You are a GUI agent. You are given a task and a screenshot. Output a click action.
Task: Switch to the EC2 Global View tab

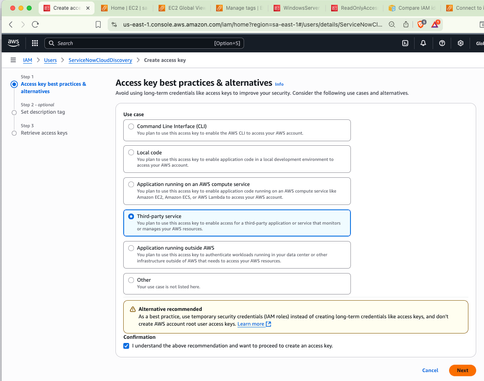(182, 8)
